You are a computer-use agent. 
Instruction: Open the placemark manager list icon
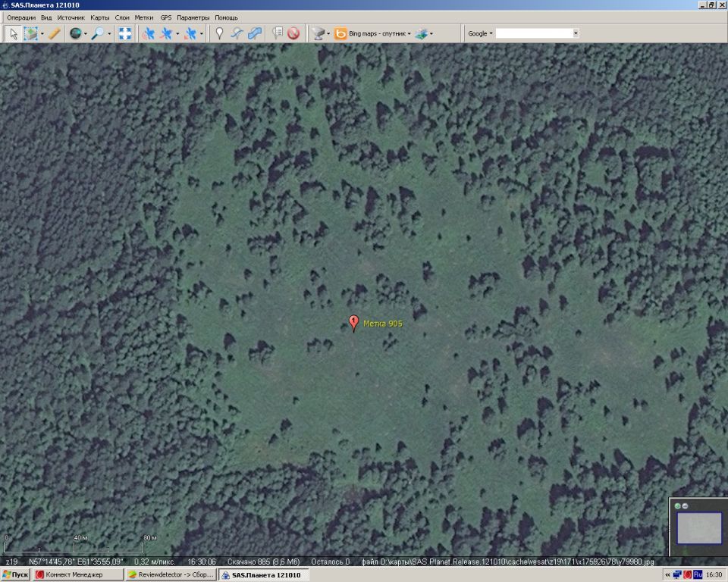coord(277,33)
